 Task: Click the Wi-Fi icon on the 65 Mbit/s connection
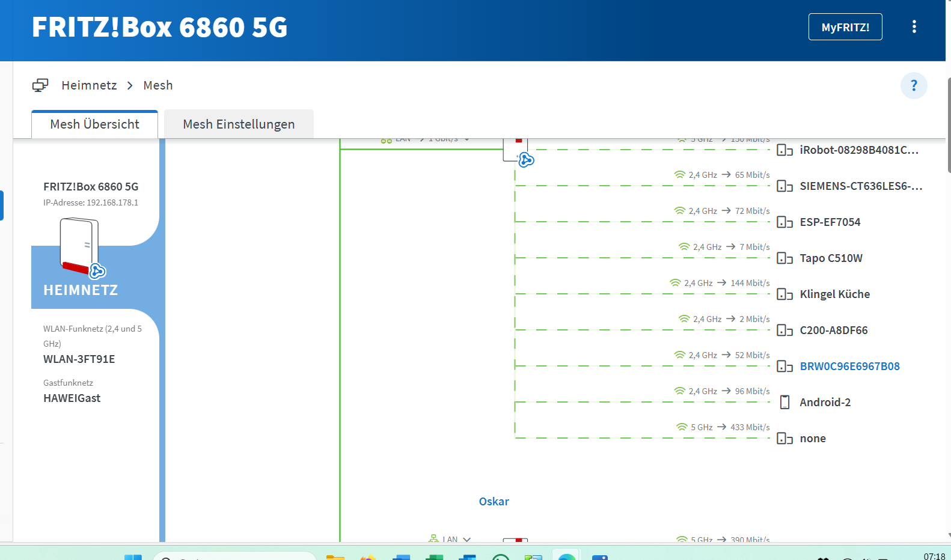click(680, 175)
